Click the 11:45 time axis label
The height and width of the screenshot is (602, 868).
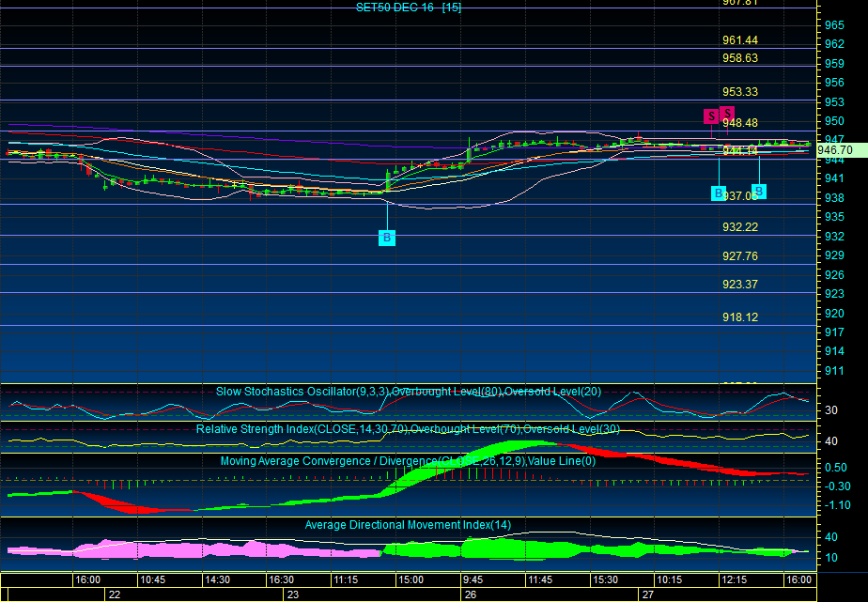pyautogui.click(x=540, y=579)
